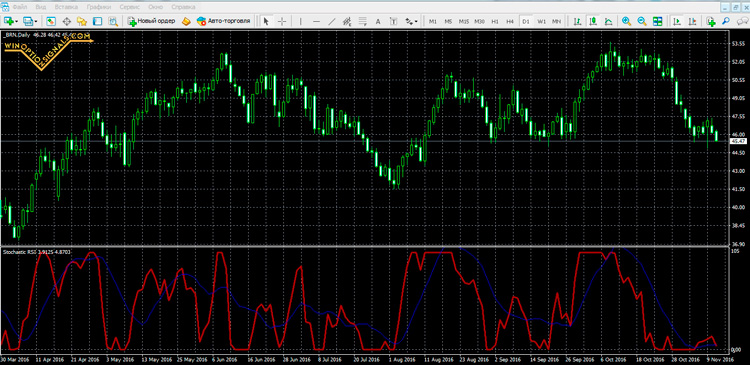Click the Новый ордер button

point(151,22)
